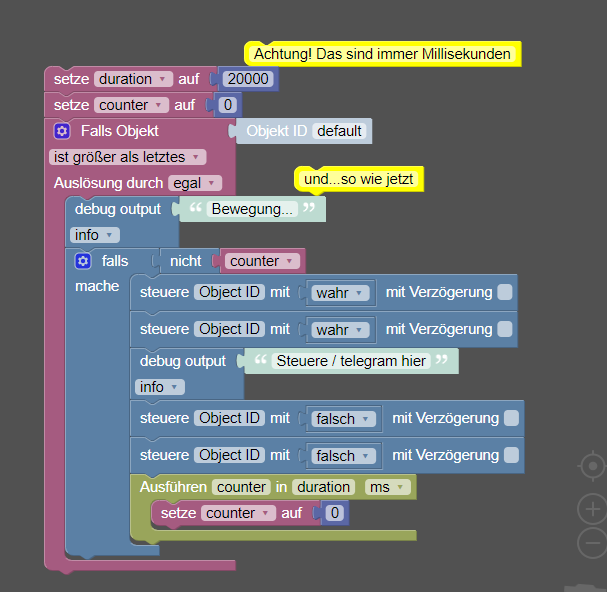Select 'Objekt ID' block label

pyautogui.click(x=277, y=131)
